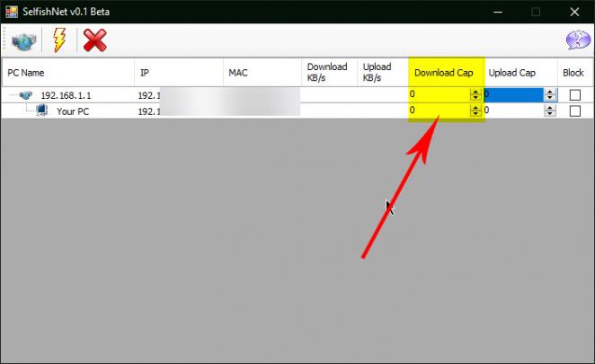Click the Download Cap column header
Viewport: 595px width, 364px height.
point(446,73)
